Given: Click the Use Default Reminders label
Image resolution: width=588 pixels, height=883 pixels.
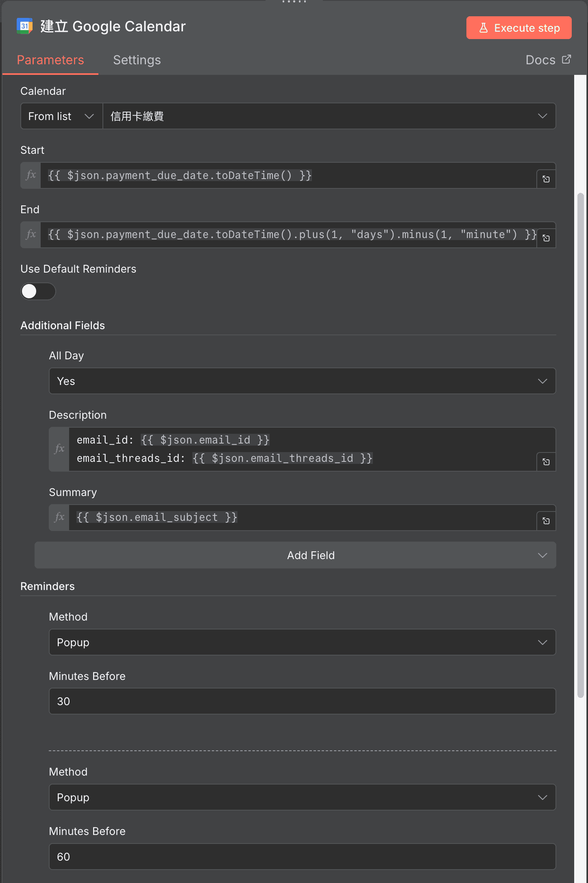Looking at the screenshot, I should [78, 269].
